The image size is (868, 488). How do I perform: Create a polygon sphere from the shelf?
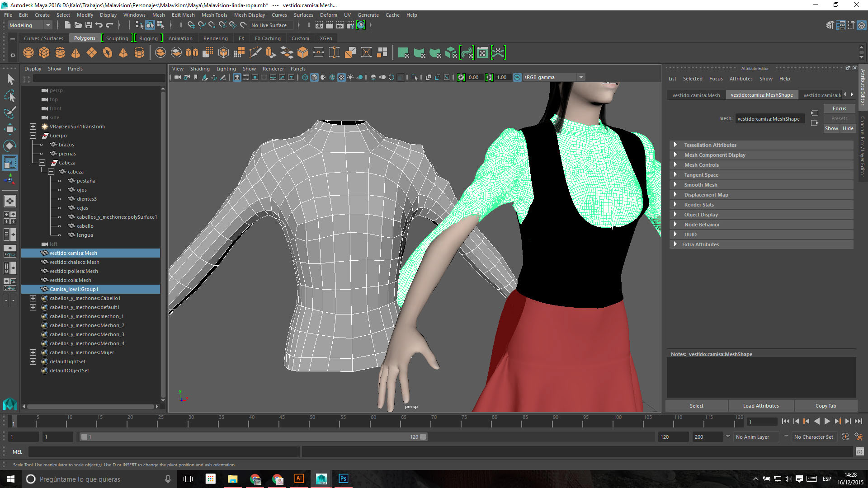pyautogui.click(x=28, y=53)
